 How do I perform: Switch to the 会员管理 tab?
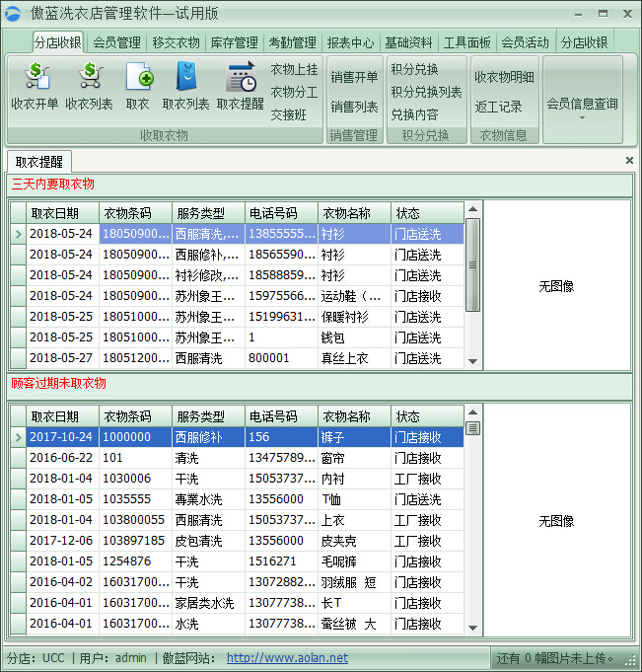click(x=116, y=42)
